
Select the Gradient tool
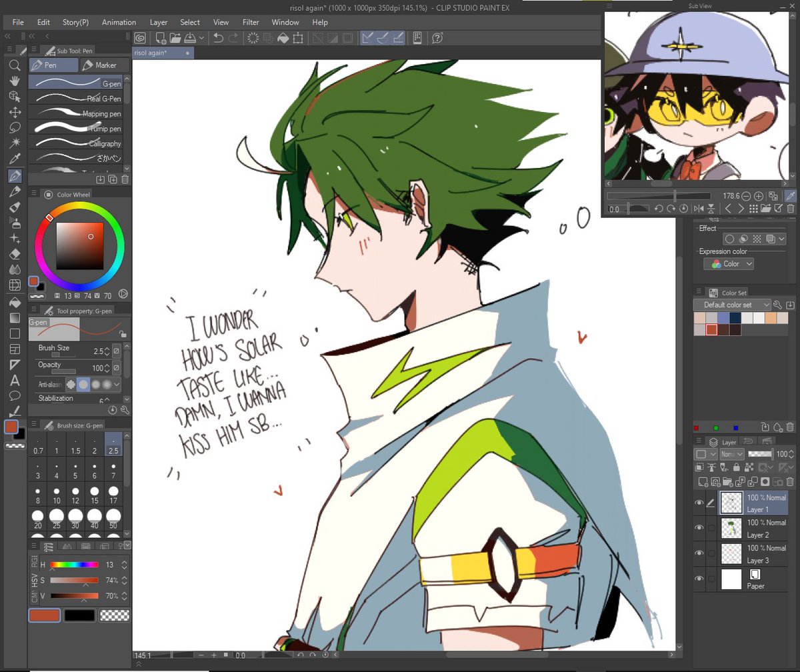pos(15,318)
